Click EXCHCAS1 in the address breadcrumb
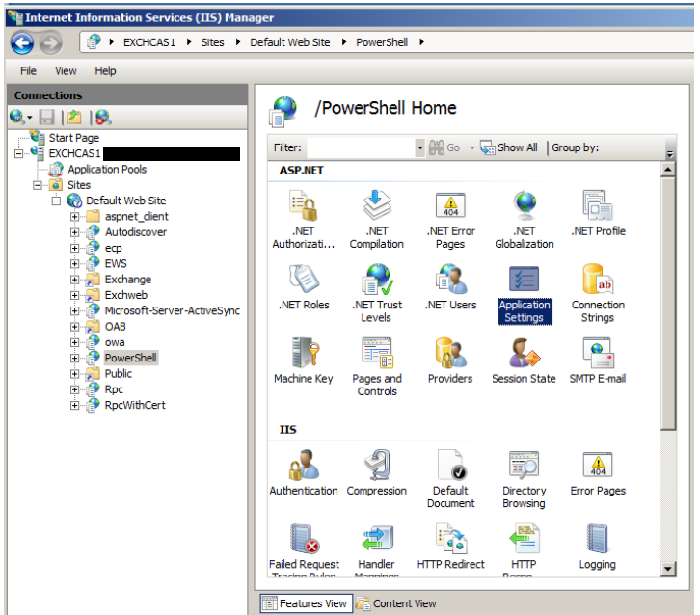The image size is (700, 615). tap(149, 42)
